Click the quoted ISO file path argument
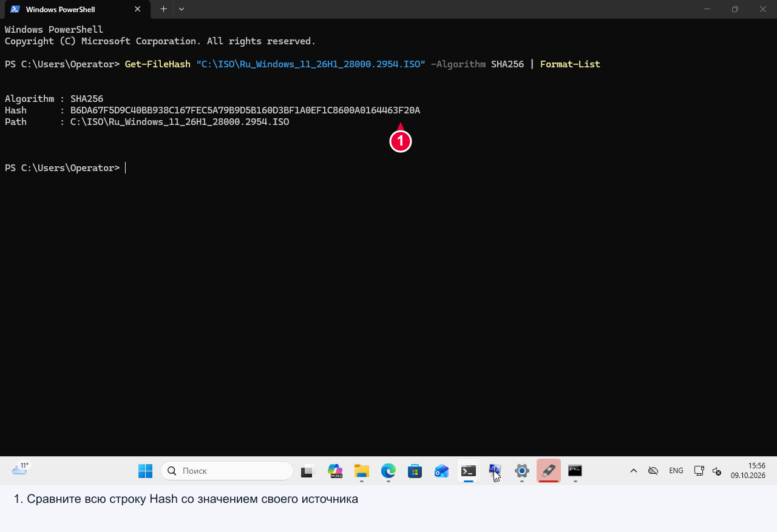 [311, 64]
